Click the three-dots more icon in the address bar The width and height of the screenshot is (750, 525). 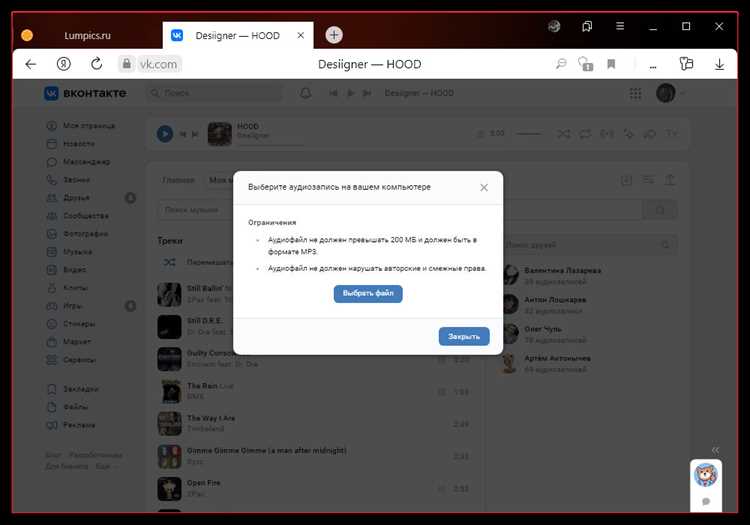click(653, 67)
